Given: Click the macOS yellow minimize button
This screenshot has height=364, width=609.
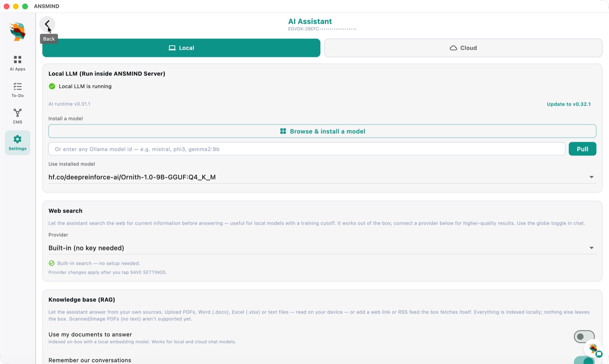Looking at the screenshot, I should (x=16, y=6).
